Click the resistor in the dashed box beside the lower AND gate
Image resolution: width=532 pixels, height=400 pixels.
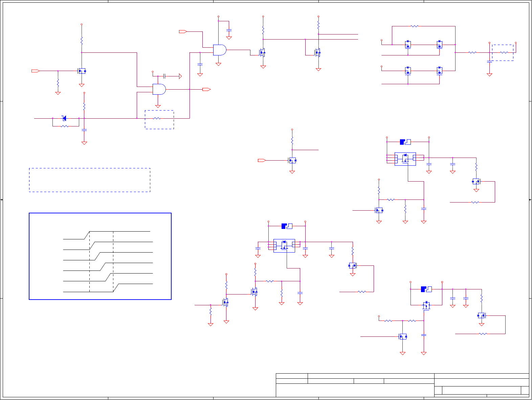[157, 118]
